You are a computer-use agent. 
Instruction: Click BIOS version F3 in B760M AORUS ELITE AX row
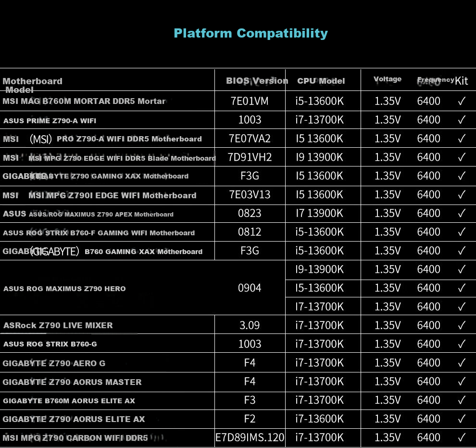coord(250,400)
